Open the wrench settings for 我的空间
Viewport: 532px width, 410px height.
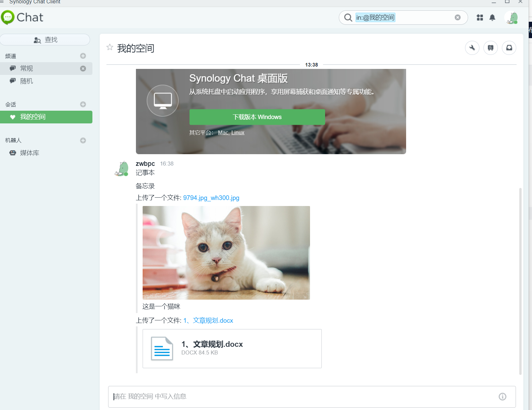tap(472, 48)
